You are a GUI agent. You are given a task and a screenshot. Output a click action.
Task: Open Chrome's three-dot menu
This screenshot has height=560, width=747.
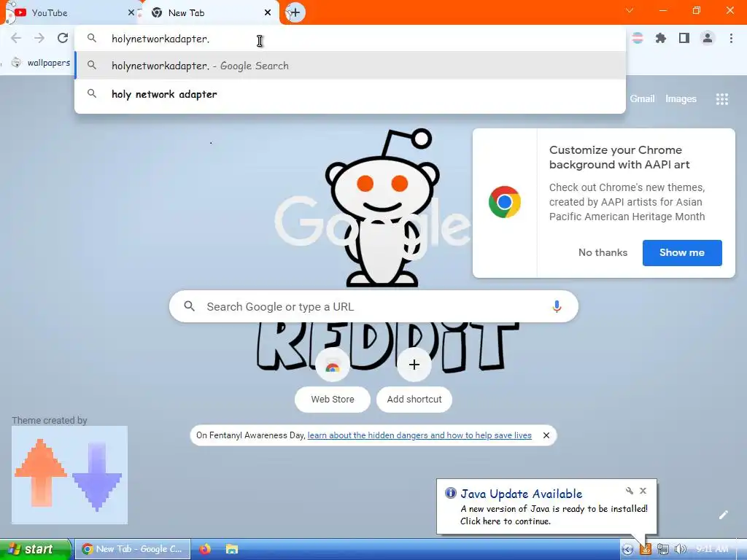point(731,38)
